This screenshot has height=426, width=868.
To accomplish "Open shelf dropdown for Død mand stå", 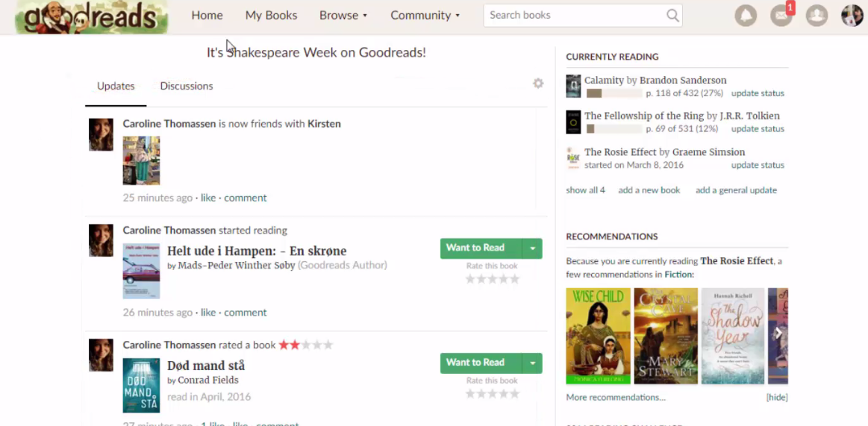I will click(533, 363).
